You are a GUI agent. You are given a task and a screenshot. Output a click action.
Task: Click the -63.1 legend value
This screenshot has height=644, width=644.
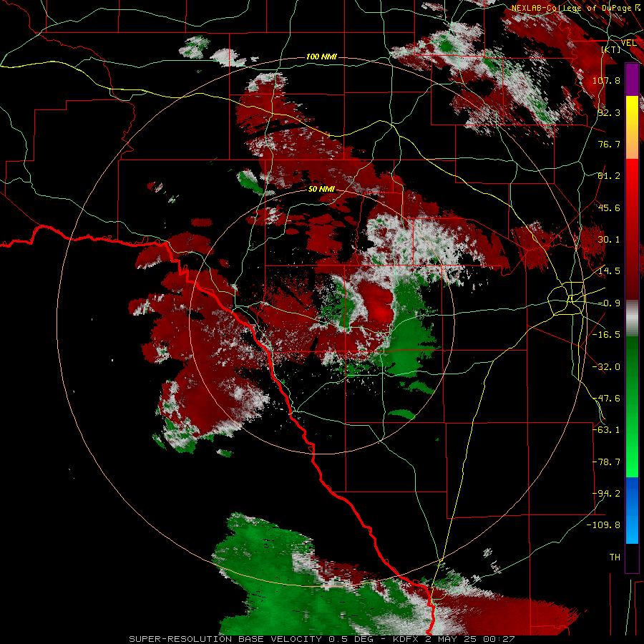[606, 430]
